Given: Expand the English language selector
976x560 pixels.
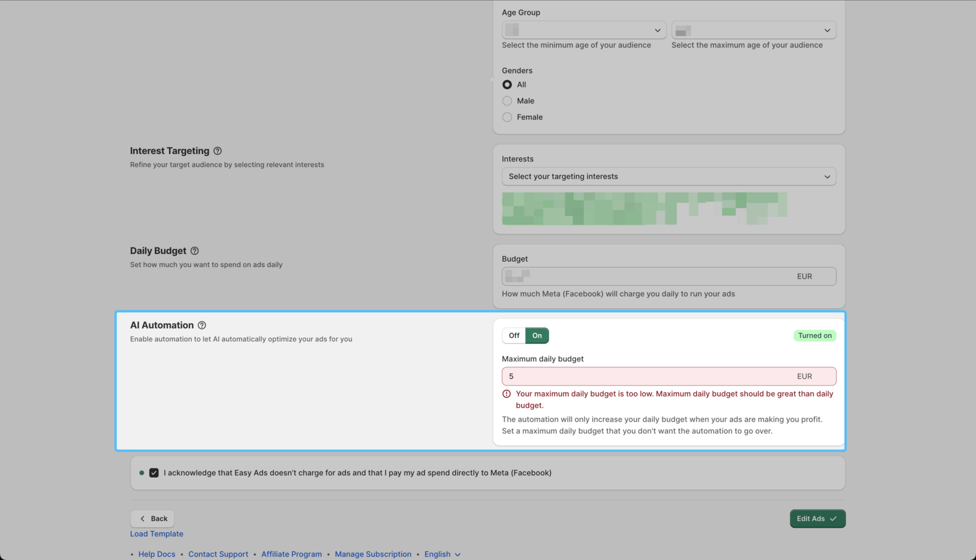Looking at the screenshot, I should pos(442,554).
